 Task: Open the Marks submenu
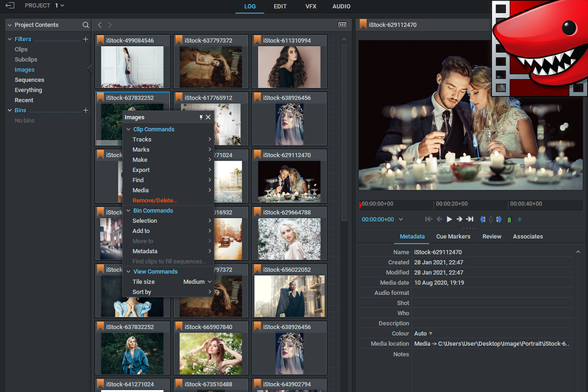tap(168, 149)
